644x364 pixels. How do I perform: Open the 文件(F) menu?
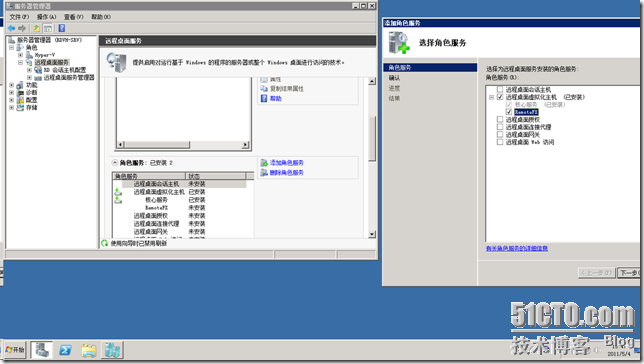[x=19, y=17]
